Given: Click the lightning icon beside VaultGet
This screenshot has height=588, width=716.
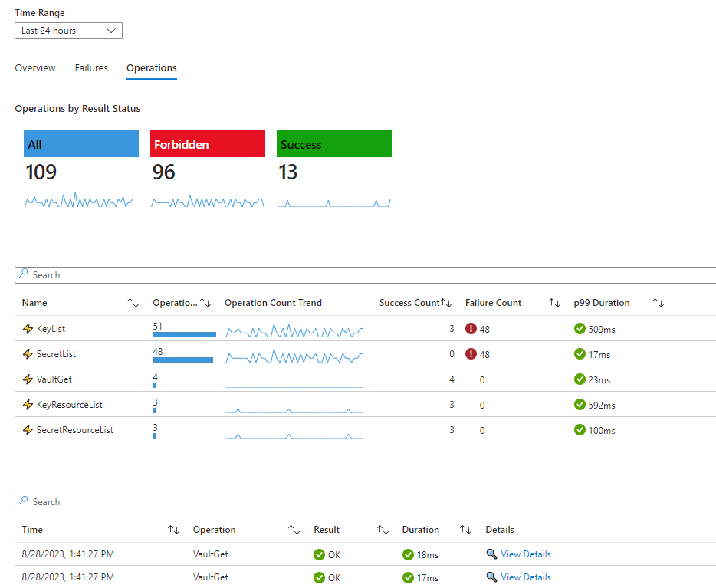Looking at the screenshot, I should [x=28, y=379].
